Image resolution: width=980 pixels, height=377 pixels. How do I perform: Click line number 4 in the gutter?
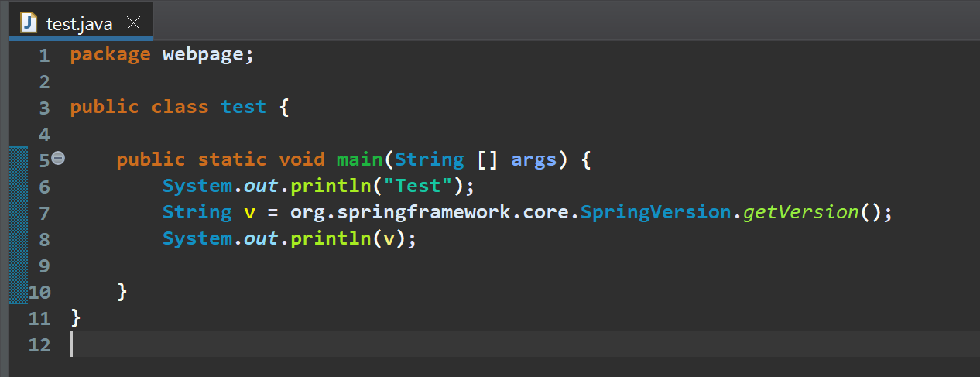[x=43, y=134]
